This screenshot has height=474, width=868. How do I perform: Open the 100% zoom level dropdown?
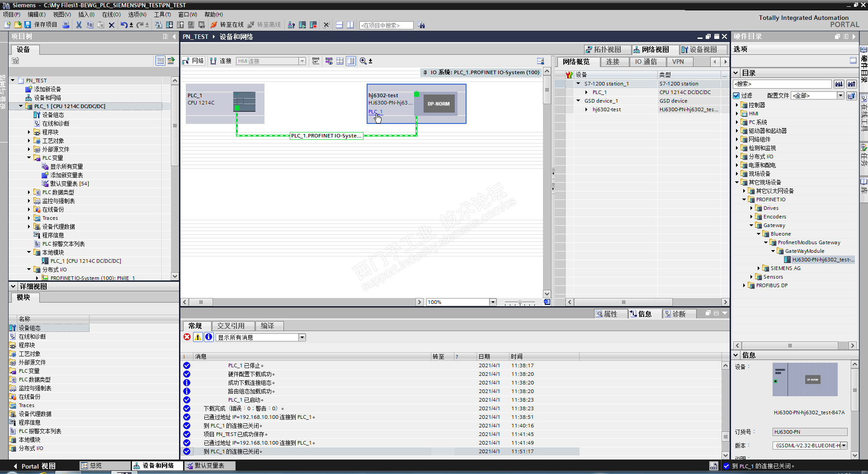[x=493, y=302]
